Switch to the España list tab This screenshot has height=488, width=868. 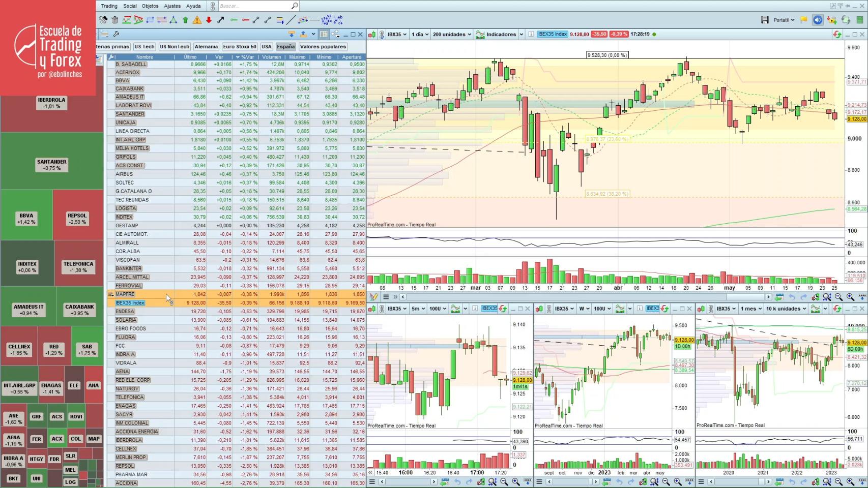285,46
